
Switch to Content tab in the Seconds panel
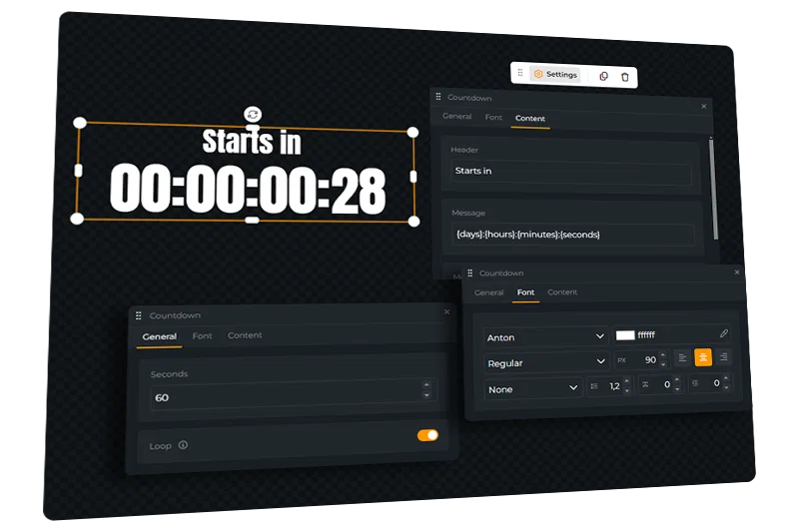point(245,335)
